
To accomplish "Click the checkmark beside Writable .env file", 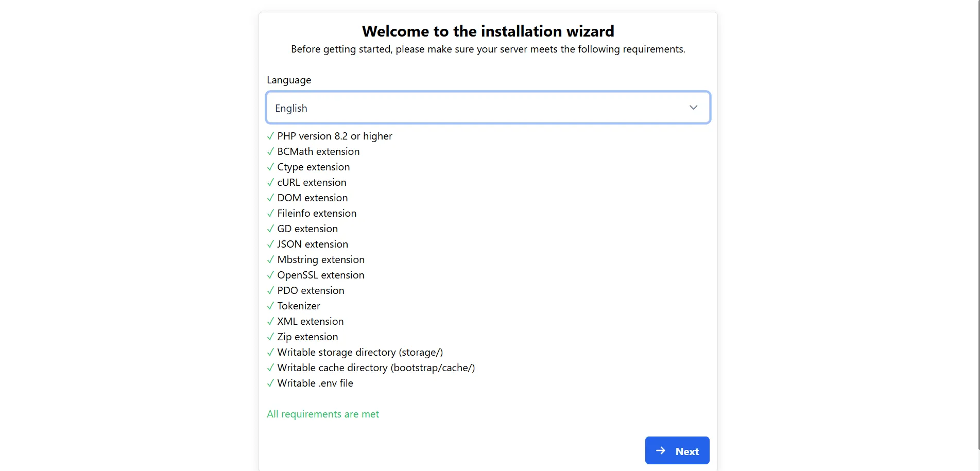I will click(x=270, y=383).
